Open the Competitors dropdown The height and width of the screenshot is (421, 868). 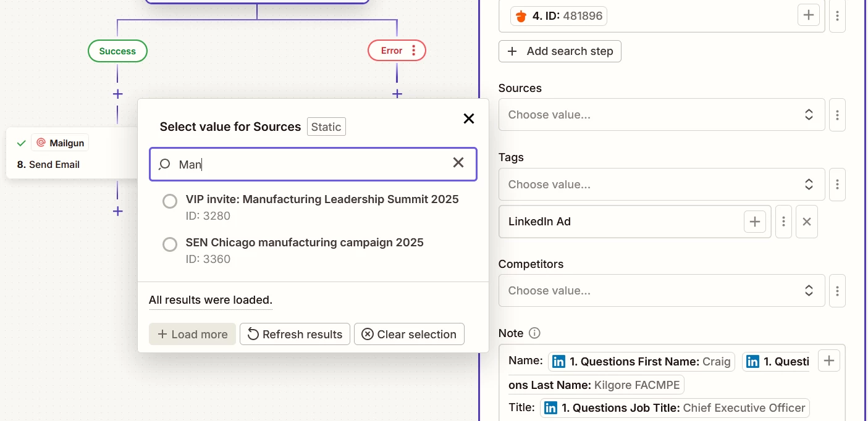661,291
